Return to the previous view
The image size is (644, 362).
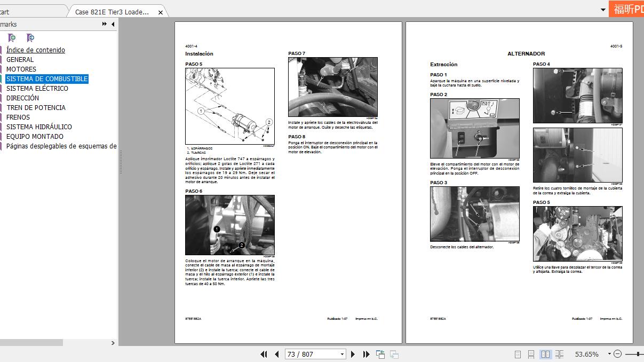380,354
